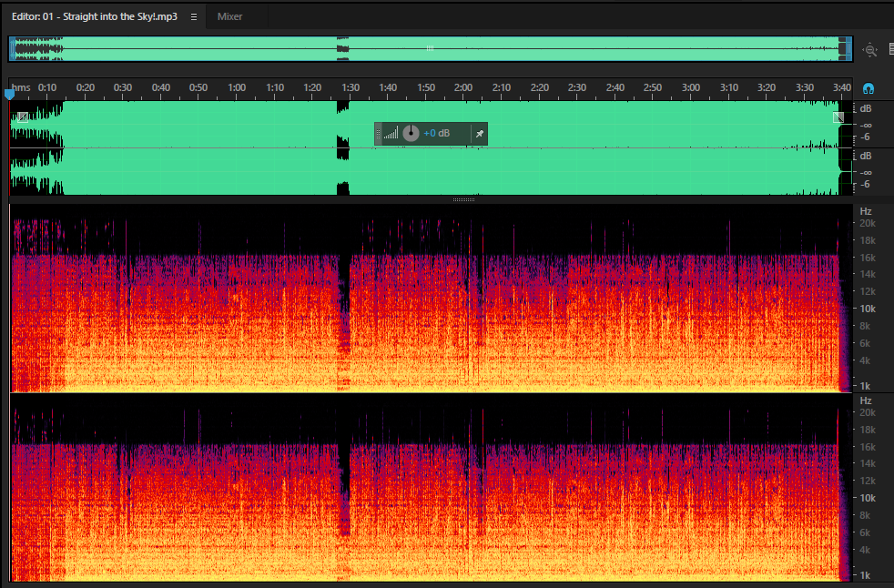This screenshot has height=588, width=894.
Task: Click the blue playhead marker at timeline start
Action: click(9, 94)
